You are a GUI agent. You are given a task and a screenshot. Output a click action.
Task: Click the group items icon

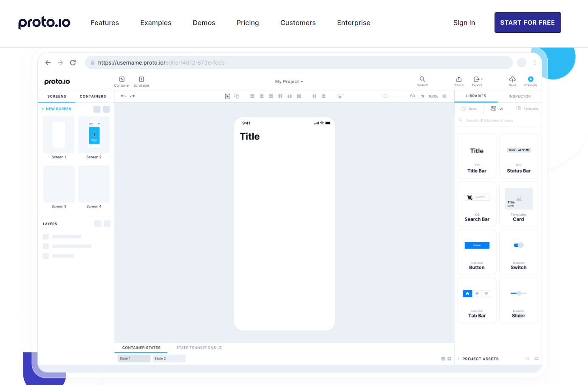pos(227,96)
